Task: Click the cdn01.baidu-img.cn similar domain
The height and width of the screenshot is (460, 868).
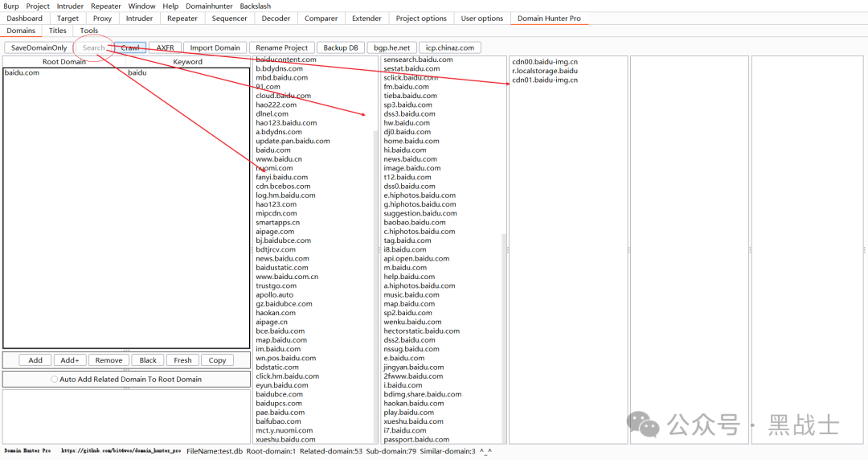Action: tap(545, 80)
